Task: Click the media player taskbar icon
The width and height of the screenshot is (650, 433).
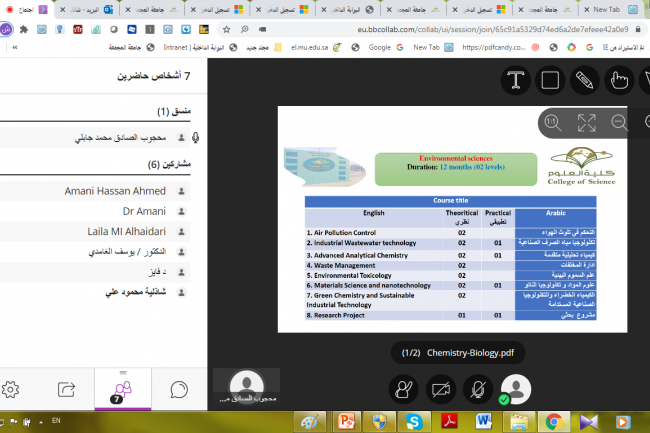Action: [623, 422]
